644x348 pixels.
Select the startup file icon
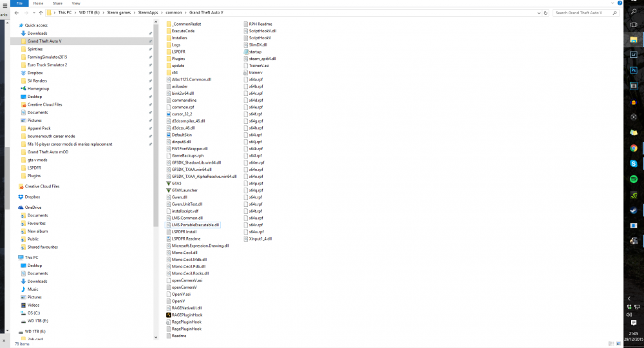coord(245,52)
